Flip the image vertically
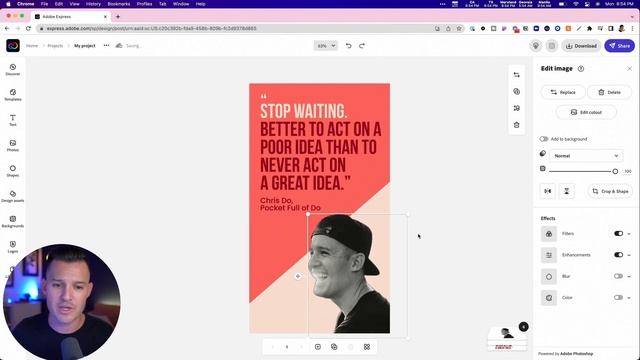Screen dimensions: 640x360 [x=567, y=191]
